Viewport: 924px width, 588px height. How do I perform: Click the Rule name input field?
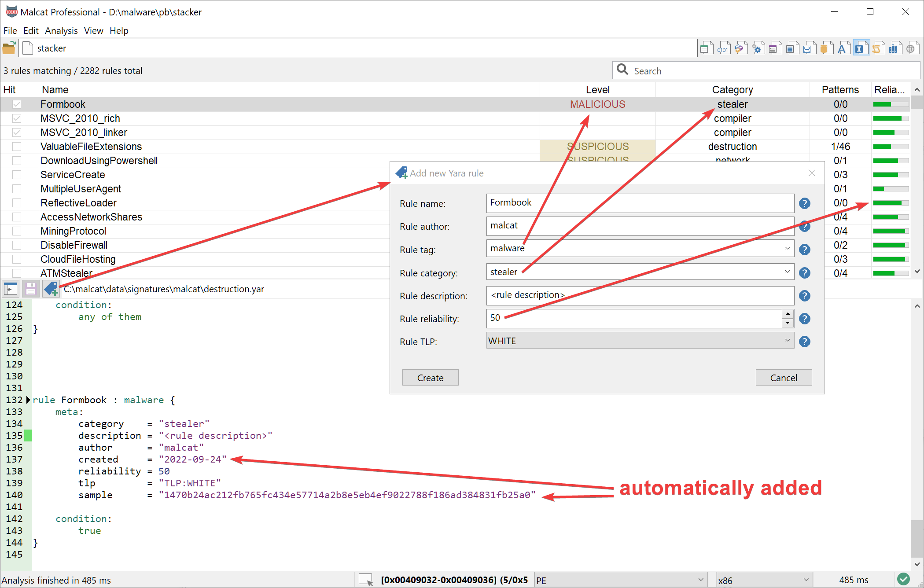click(640, 203)
